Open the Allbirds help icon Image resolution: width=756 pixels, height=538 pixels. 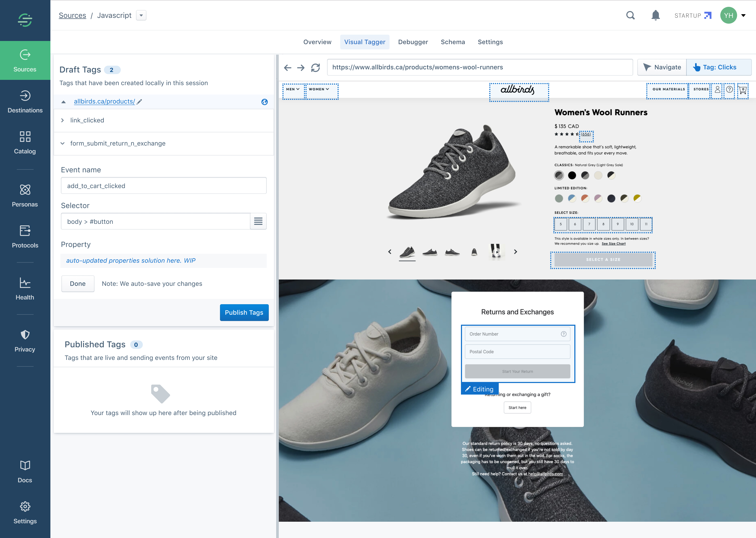[729, 89]
